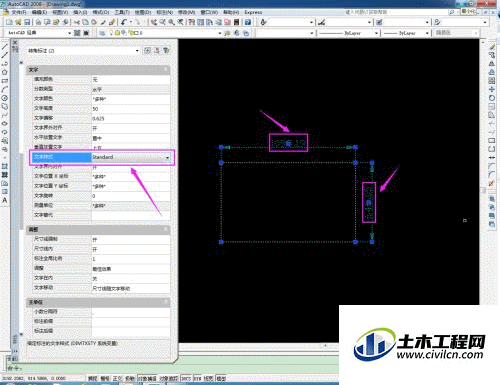Click the Cut to clipboard icon

[77, 22]
